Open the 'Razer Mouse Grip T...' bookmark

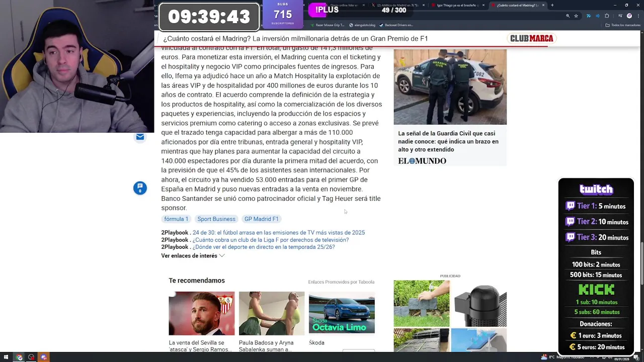328,25
